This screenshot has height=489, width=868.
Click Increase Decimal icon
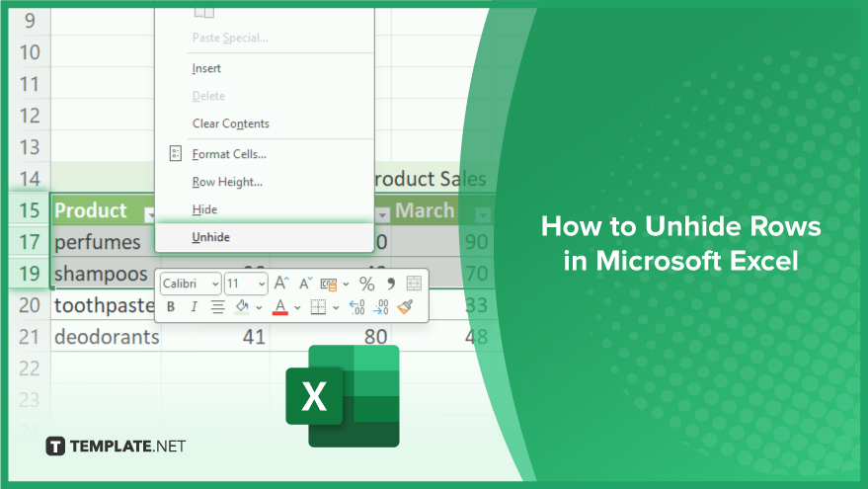point(357,307)
